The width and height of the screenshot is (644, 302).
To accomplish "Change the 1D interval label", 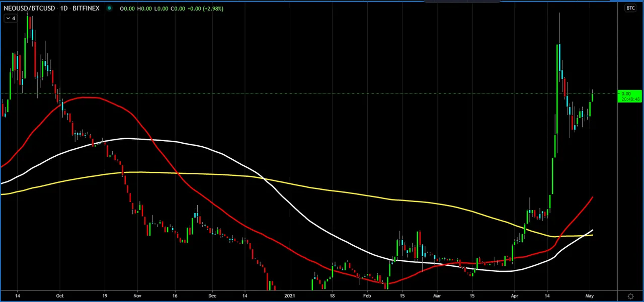I will pyautogui.click(x=64, y=9).
